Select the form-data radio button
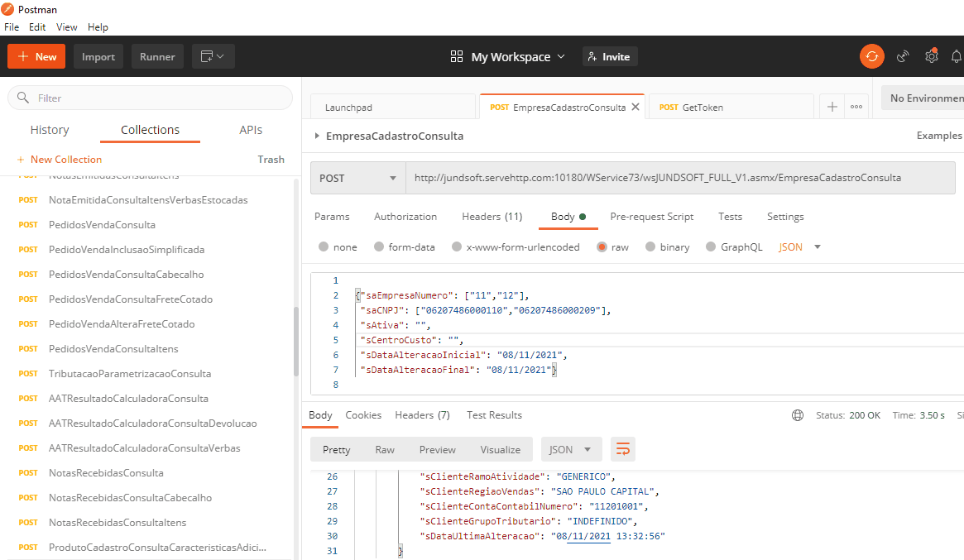This screenshot has height=560, width=964. tap(379, 247)
